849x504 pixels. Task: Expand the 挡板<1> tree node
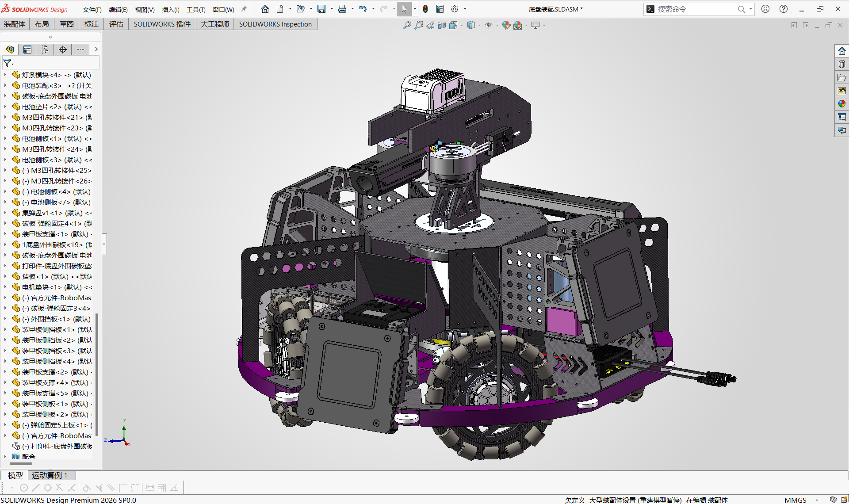5,276
